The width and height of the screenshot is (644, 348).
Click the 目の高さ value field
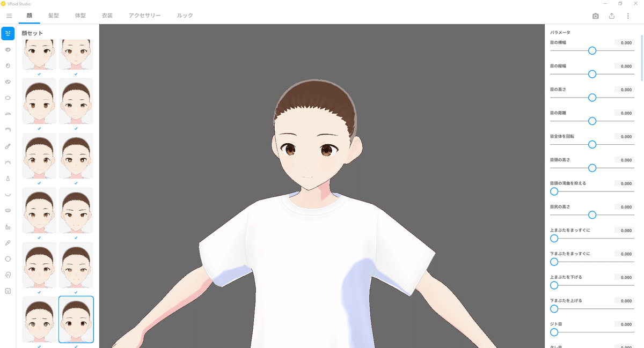[624, 90]
